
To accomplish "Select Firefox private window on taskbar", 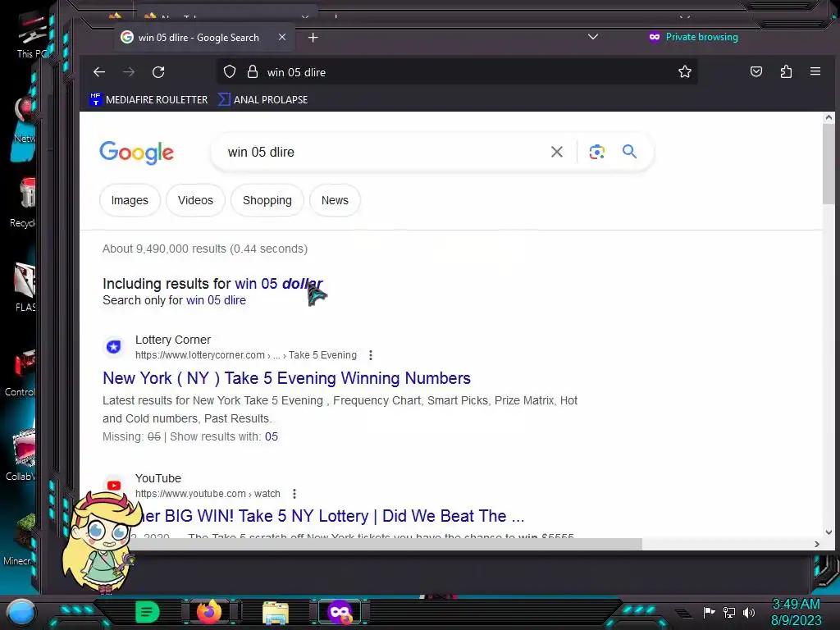I will click(340, 612).
